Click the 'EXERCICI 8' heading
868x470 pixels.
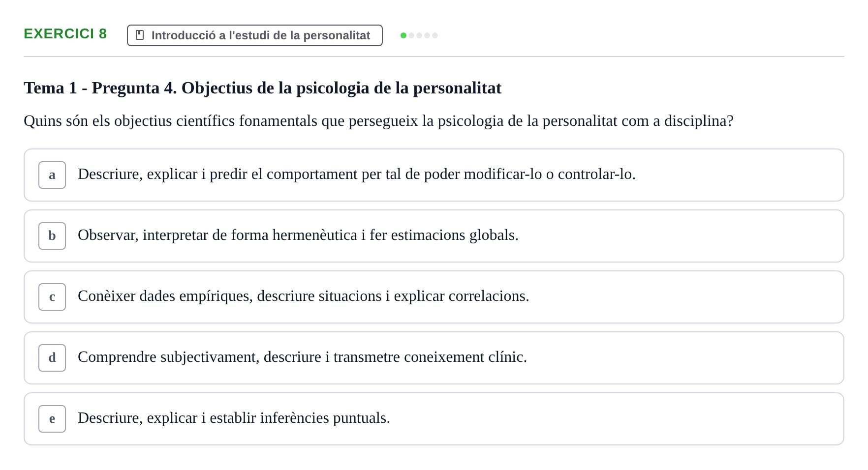[65, 34]
